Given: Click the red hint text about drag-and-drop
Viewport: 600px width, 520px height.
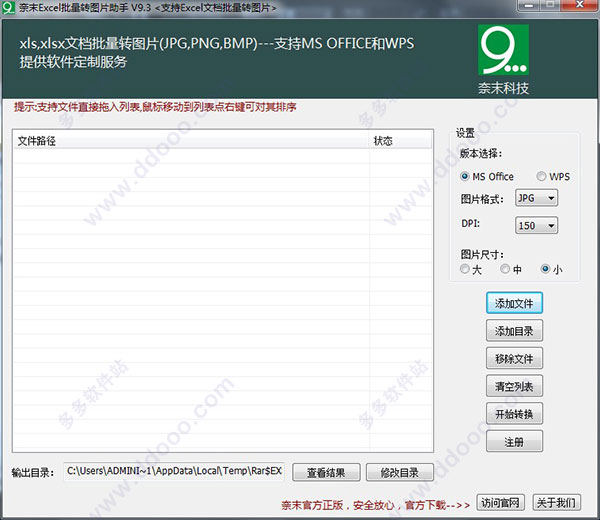Looking at the screenshot, I should click(155, 107).
